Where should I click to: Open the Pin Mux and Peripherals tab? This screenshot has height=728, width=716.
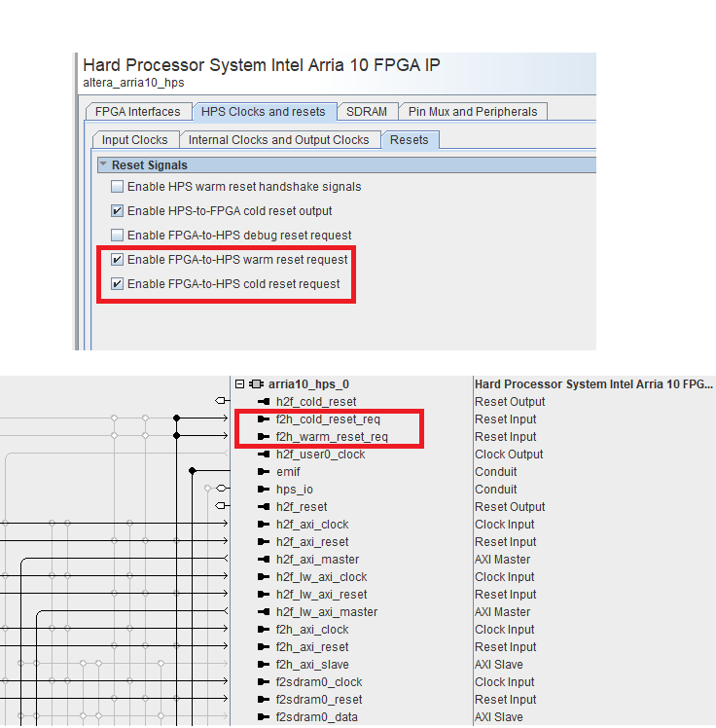(473, 112)
